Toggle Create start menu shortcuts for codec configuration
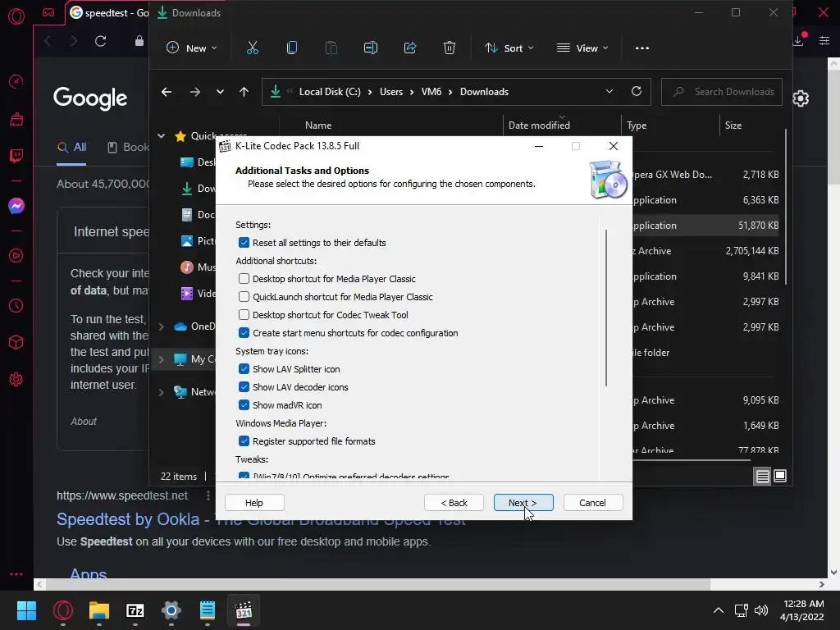The height and width of the screenshot is (630, 840). tap(244, 333)
